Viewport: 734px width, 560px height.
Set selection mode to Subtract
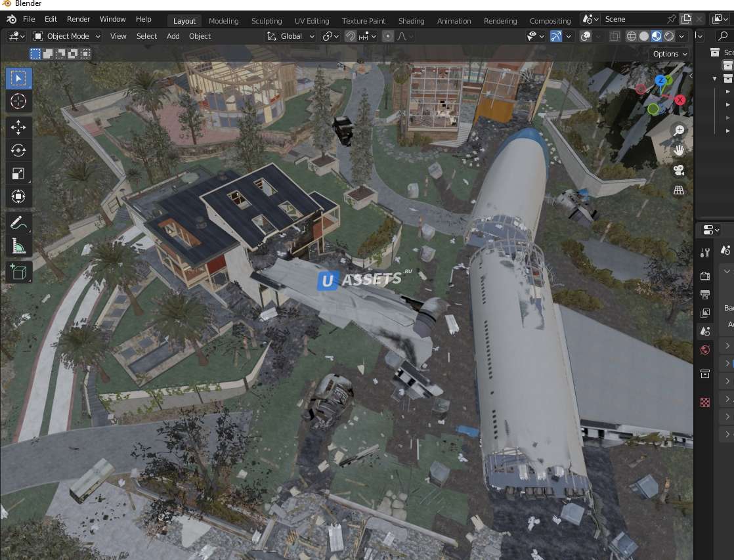click(60, 54)
